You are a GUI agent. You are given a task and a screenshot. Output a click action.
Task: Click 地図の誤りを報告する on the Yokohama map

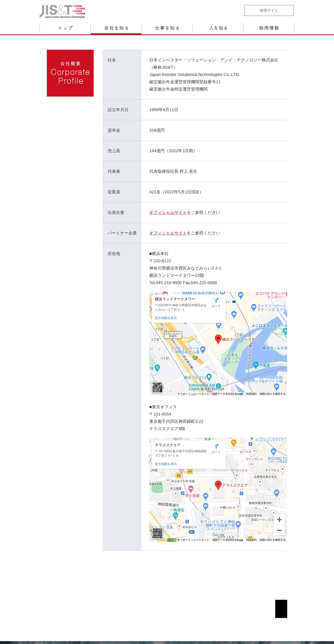pos(272,394)
